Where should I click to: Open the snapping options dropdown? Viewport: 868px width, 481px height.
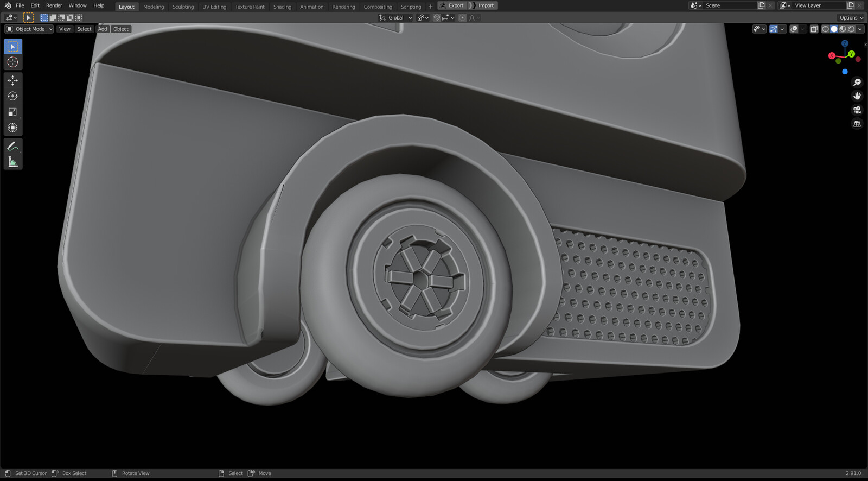(448, 18)
